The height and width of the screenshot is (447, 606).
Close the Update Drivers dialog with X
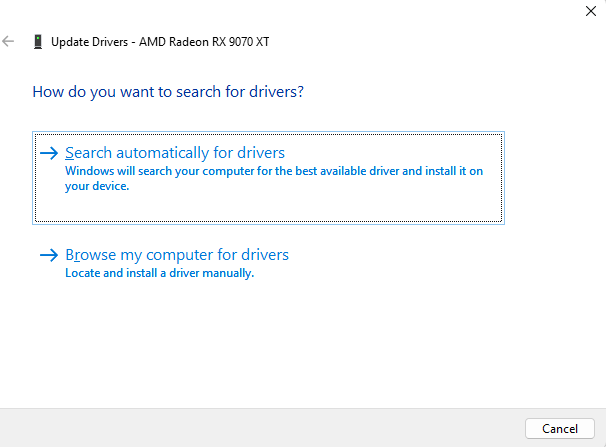588,11
